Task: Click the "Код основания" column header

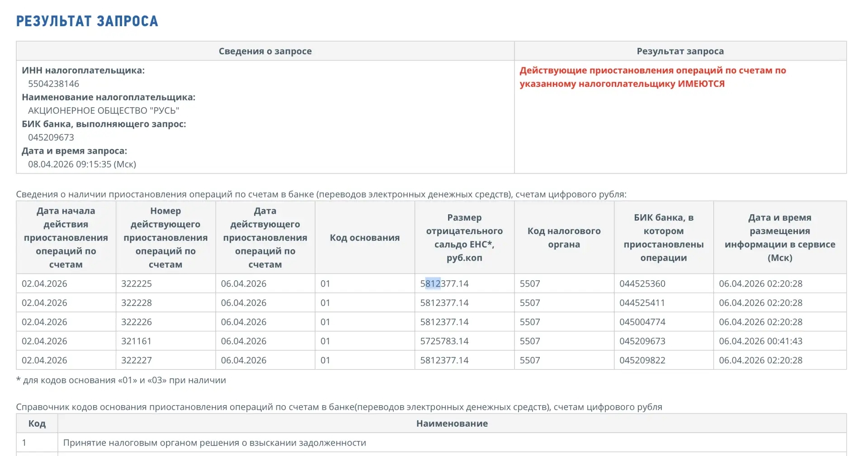Action: 364,238
